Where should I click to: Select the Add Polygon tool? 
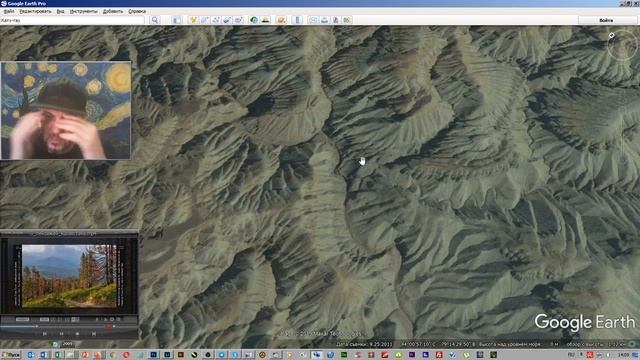click(204, 20)
